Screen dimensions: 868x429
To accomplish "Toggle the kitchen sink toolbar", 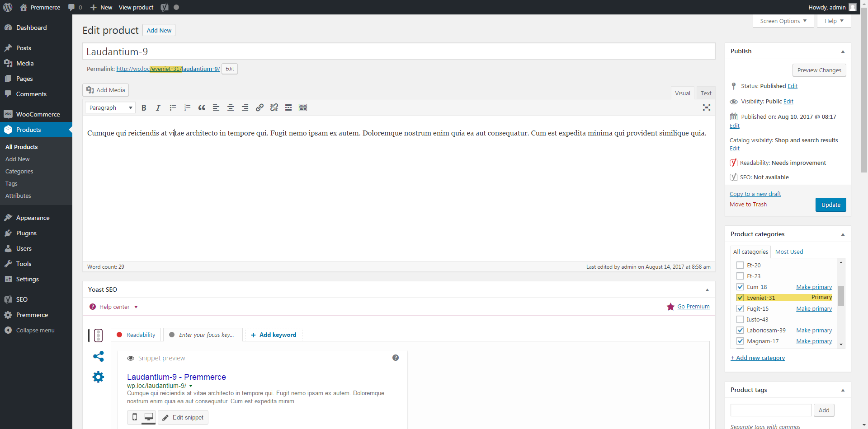I will 303,107.
